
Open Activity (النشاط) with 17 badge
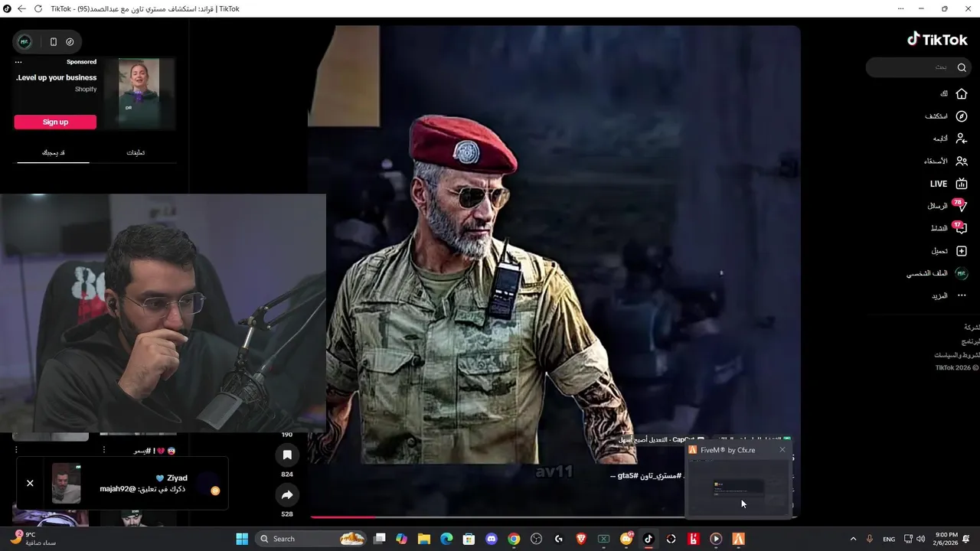click(962, 228)
